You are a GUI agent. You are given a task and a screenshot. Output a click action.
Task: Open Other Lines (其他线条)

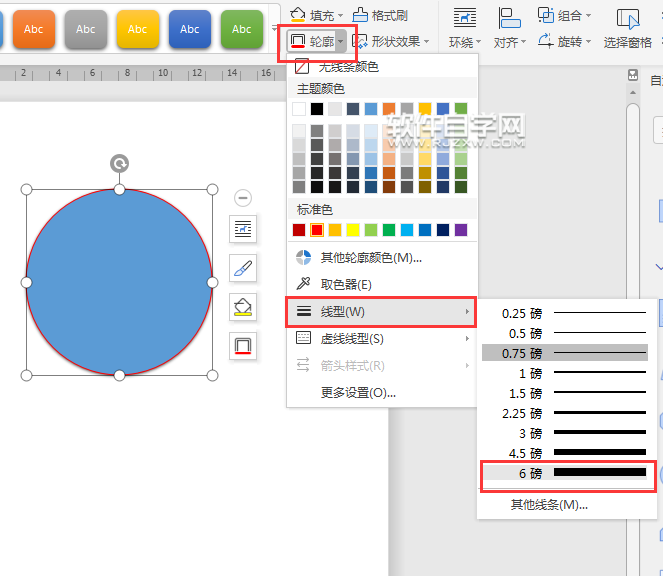click(549, 504)
